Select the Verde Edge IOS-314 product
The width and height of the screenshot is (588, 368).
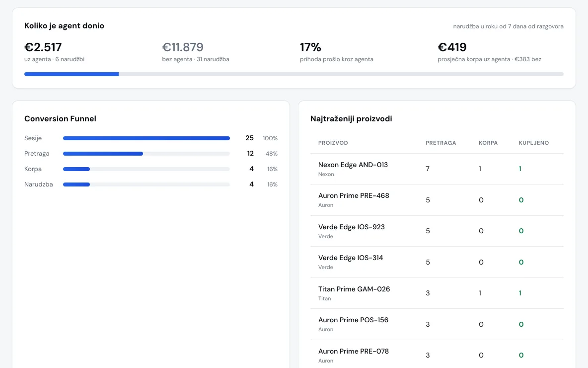point(437,262)
